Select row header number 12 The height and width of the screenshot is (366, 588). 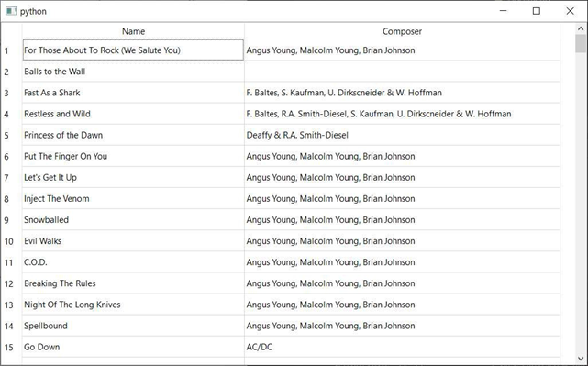tap(11, 283)
